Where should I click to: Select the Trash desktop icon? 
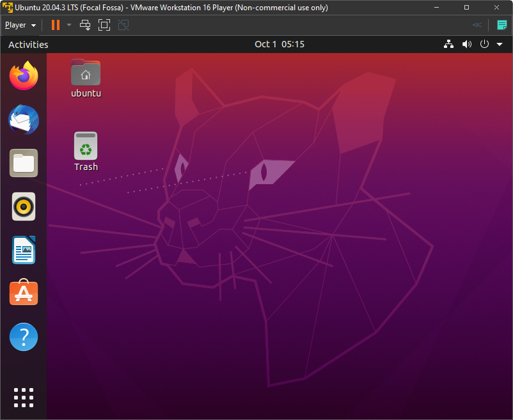[86, 151]
